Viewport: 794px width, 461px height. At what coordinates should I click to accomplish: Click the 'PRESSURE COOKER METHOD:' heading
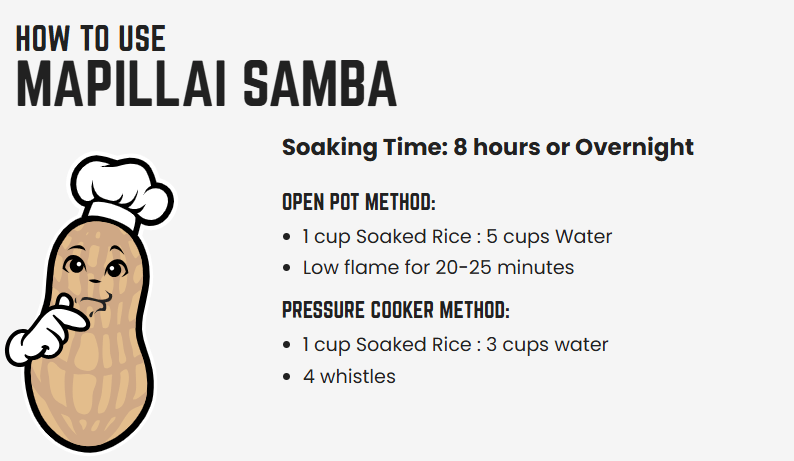tap(396, 310)
